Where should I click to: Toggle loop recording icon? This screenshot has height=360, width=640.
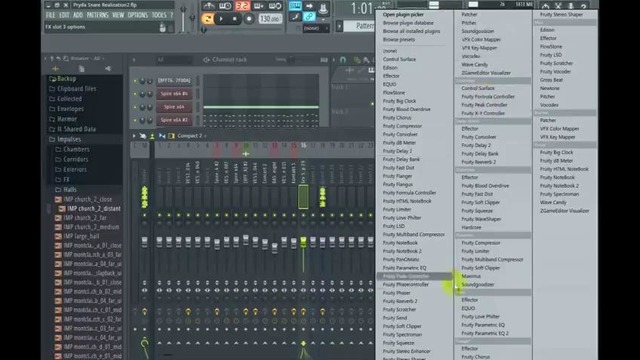(275, 6)
